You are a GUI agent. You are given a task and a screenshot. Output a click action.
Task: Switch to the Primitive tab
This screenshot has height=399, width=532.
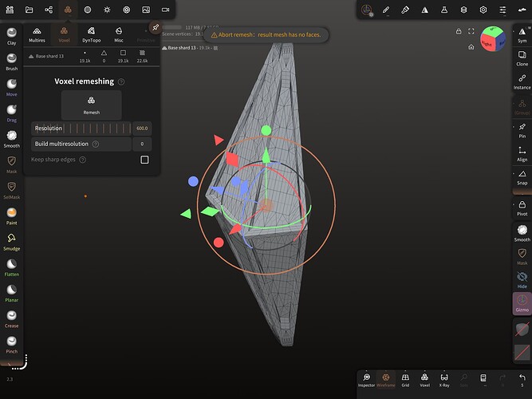pyautogui.click(x=146, y=34)
